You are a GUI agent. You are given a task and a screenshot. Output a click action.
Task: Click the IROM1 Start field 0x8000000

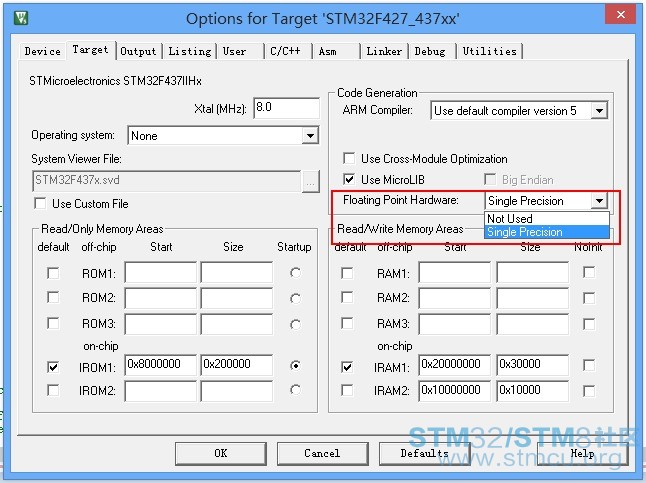161,365
